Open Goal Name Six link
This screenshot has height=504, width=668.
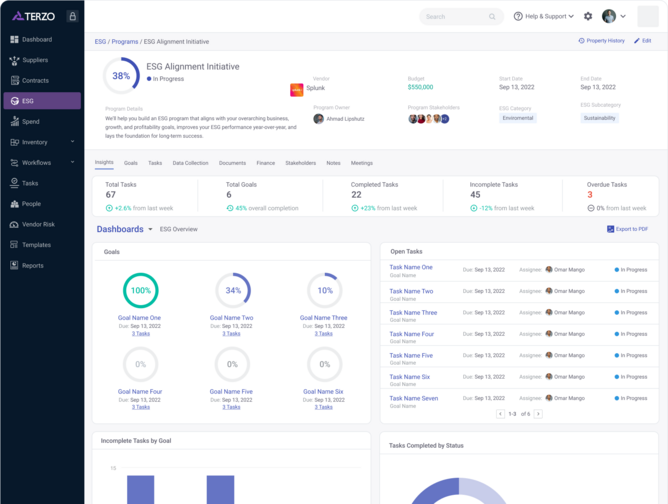[x=323, y=391]
